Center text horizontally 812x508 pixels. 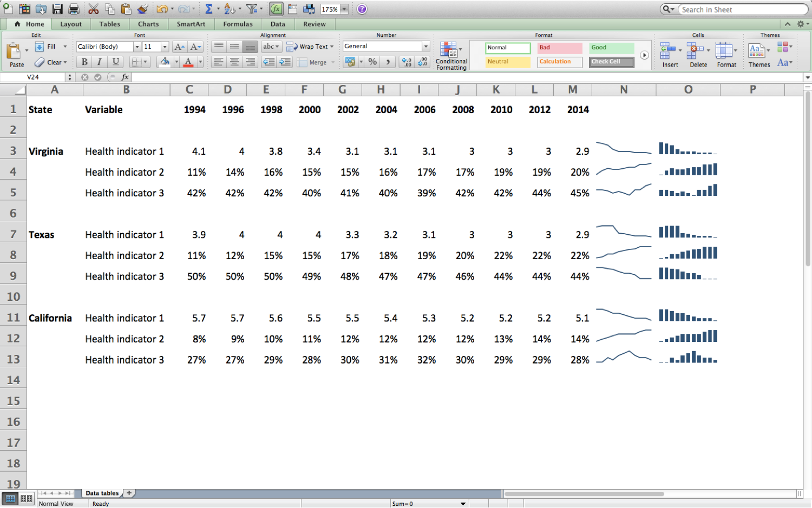pos(234,62)
